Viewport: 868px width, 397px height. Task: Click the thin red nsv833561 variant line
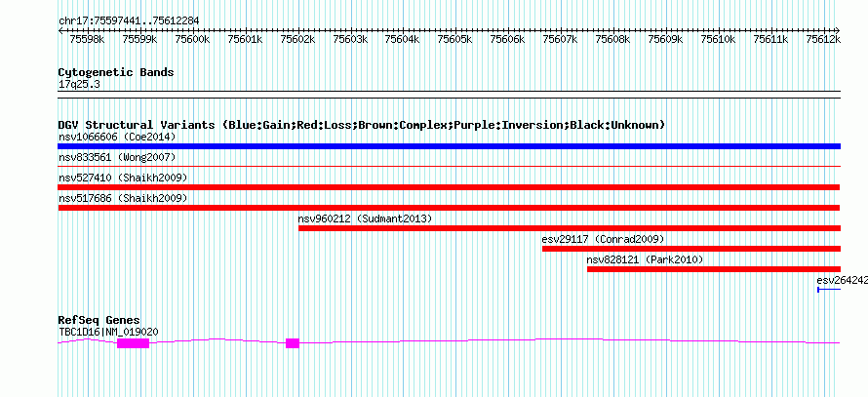pyautogui.click(x=449, y=166)
